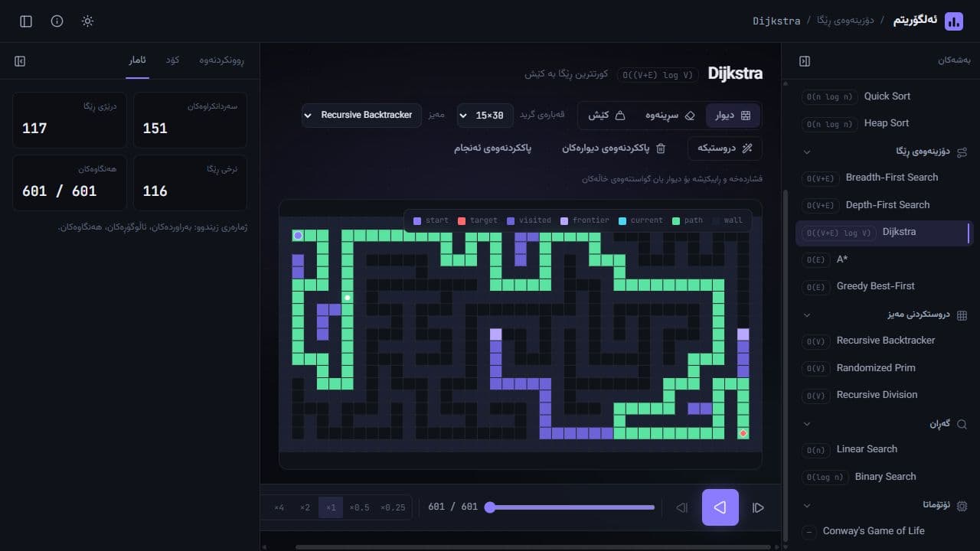Click the دروستبکە generate button
This screenshot has width=980, height=551.
pyautogui.click(x=725, y=148)
